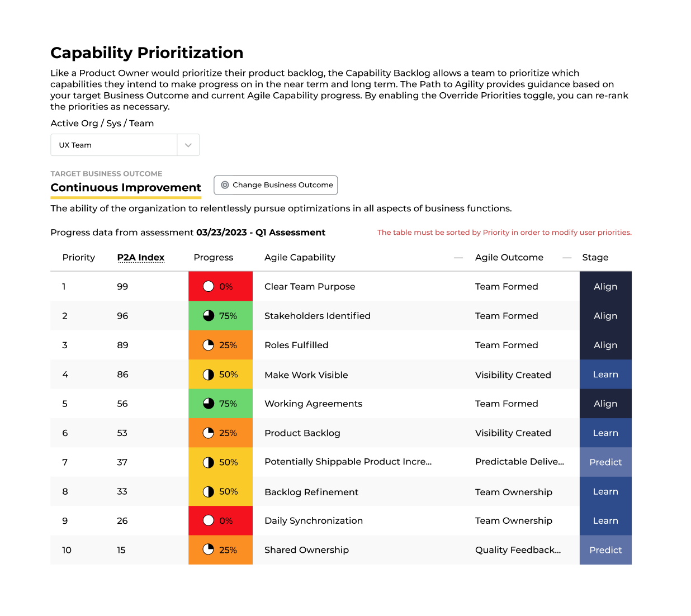Click the 0% progress icon for Daily Synchronization
Image resolution: width=691 pixels, height=616 pixels.
tap(209, 520)
